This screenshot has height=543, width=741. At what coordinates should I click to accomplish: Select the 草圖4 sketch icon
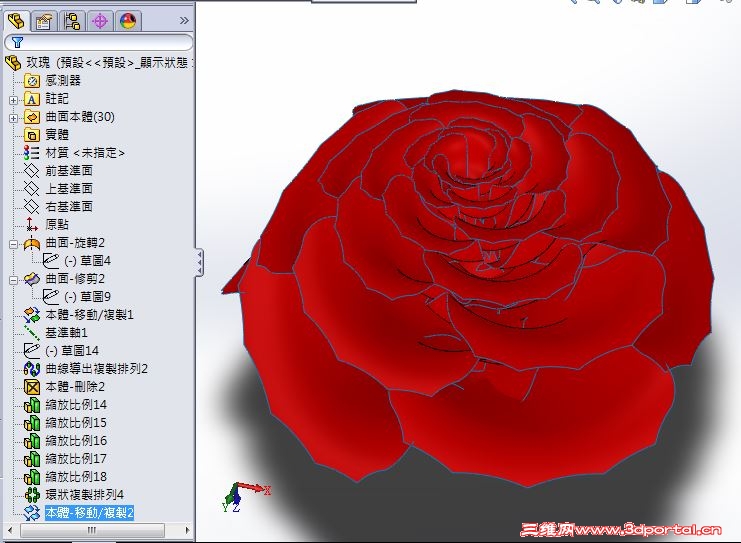pos(50,261)
